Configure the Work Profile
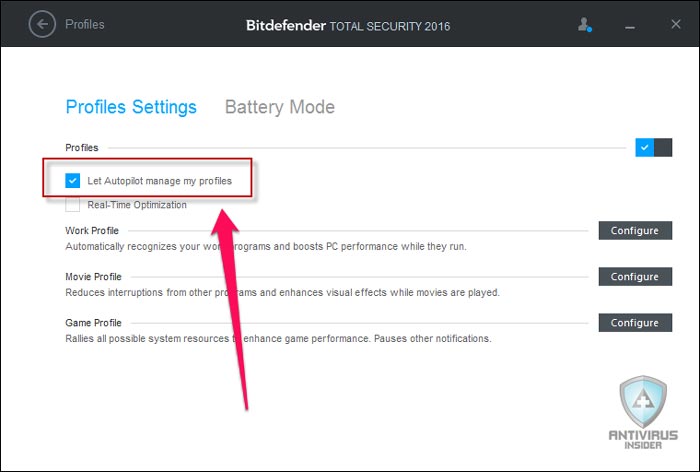 pos(635,230)
